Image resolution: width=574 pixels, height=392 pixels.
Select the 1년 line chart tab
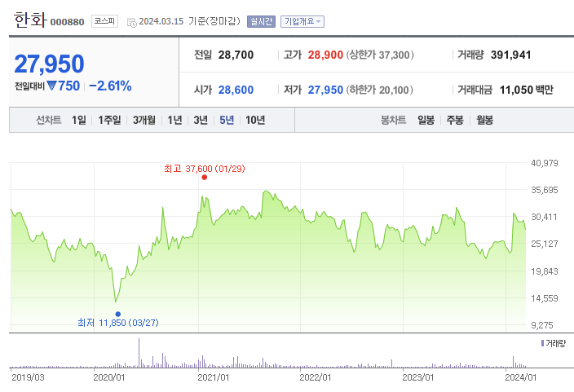174,120
